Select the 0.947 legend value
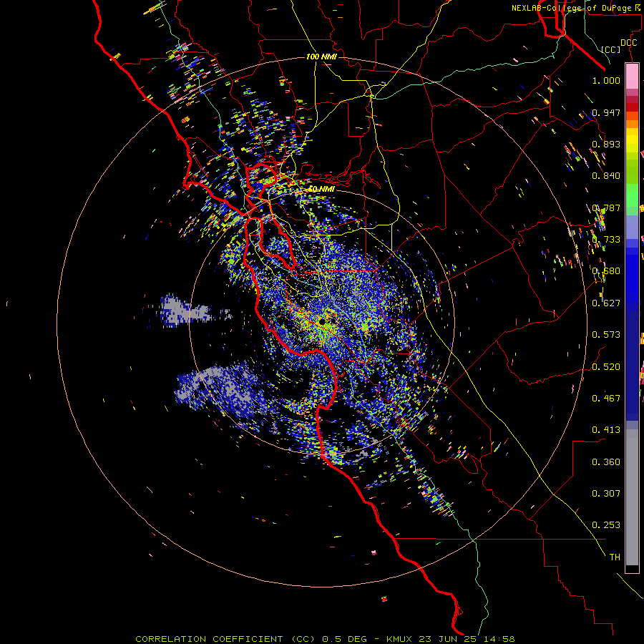644x644 pixels. tap(606, 112)
